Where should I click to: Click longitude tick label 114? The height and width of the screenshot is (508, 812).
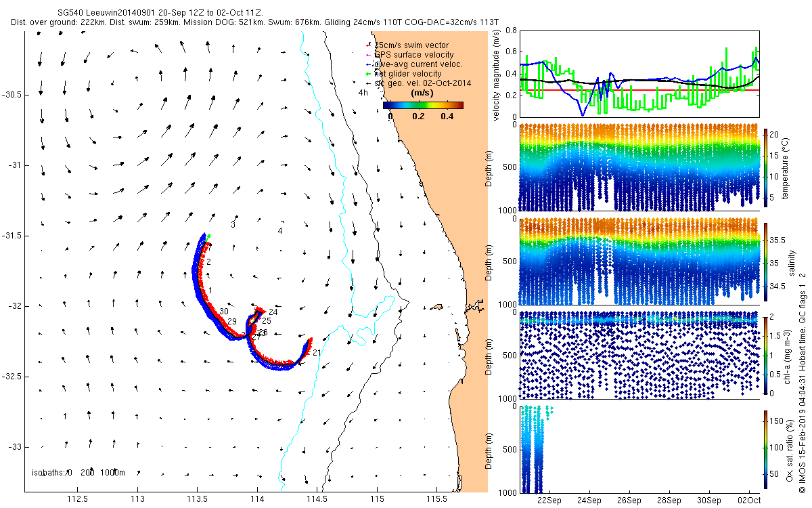coord(257,500)
